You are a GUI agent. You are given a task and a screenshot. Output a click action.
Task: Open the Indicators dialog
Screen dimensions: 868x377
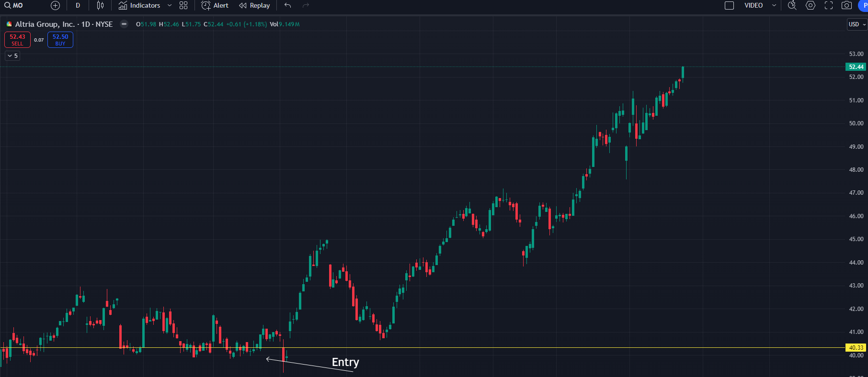[139, 6]
